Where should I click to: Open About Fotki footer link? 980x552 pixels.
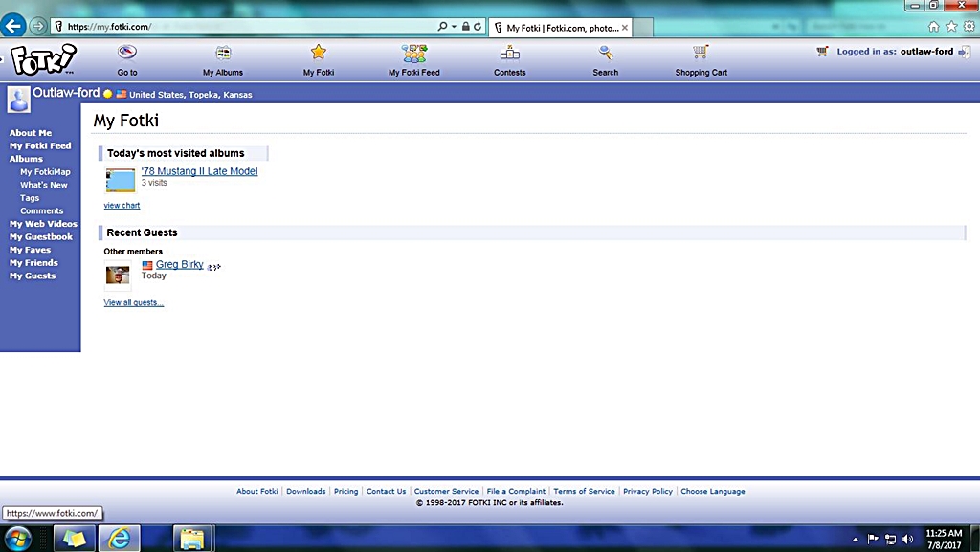[x=256, y=492]
